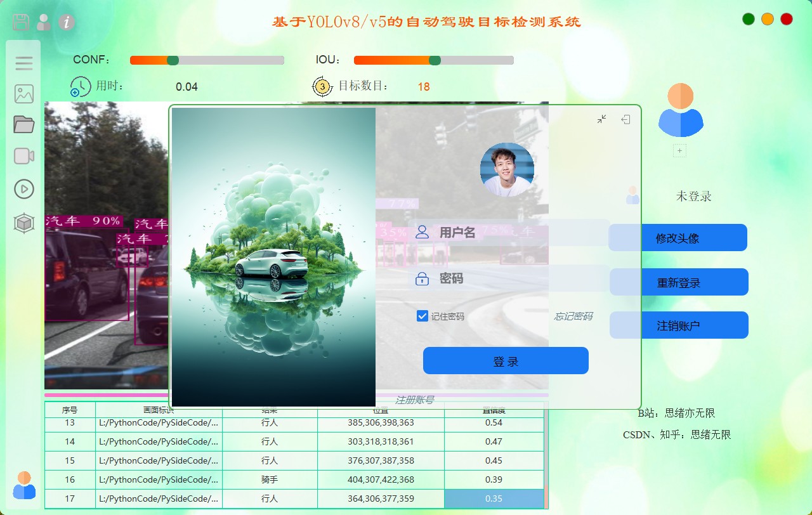Click the confidence cell 0.39
Image resolution: width=812 pixels, height=515 pixels.
pyautogui.click(x=494, y=479)
